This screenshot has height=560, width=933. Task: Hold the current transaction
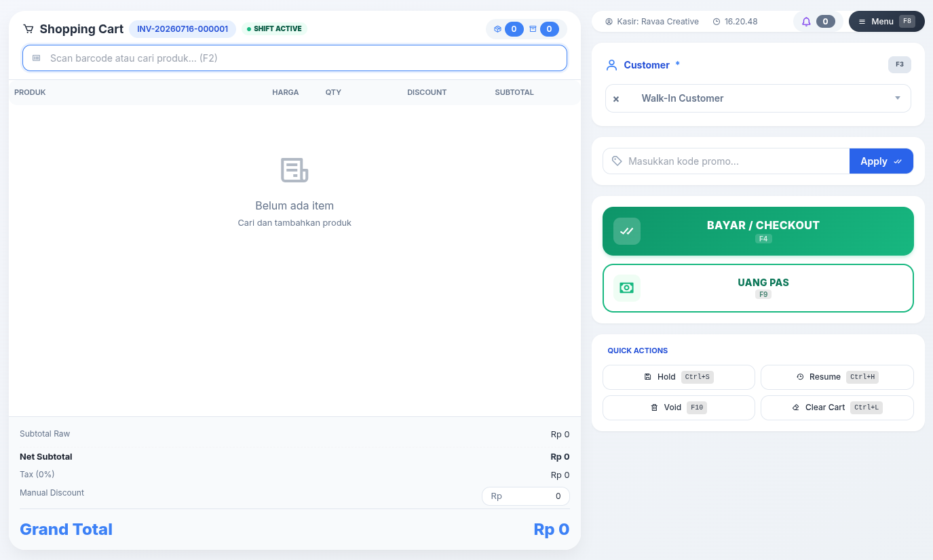pos(679,377)
